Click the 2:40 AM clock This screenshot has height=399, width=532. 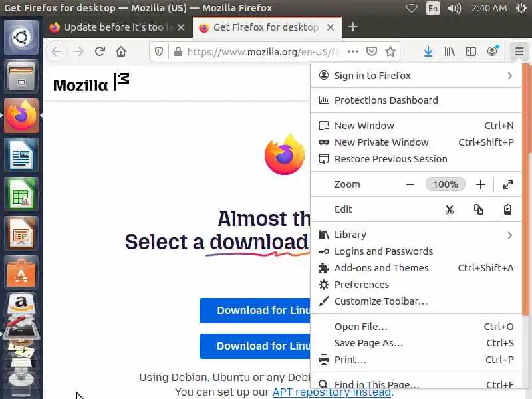click(x=489, y=8)
